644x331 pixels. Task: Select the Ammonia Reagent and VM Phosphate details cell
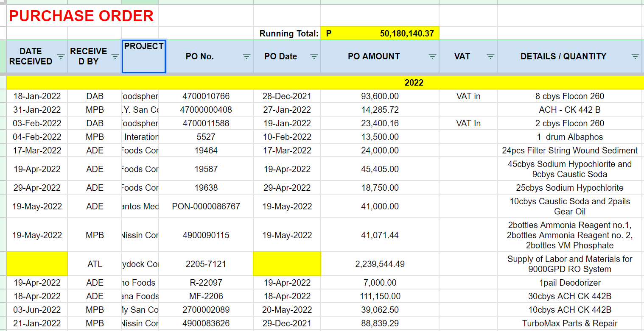tap(570, 235)
